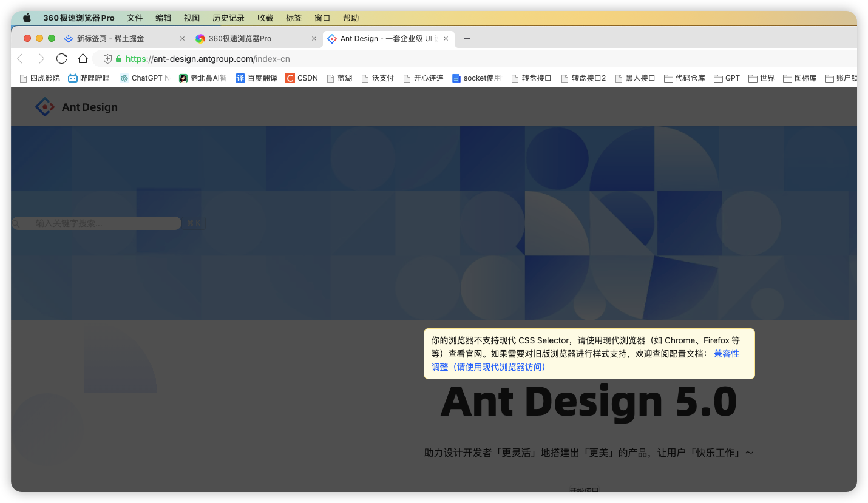Open the 四虎影院 bookmark

pos(40,78)
